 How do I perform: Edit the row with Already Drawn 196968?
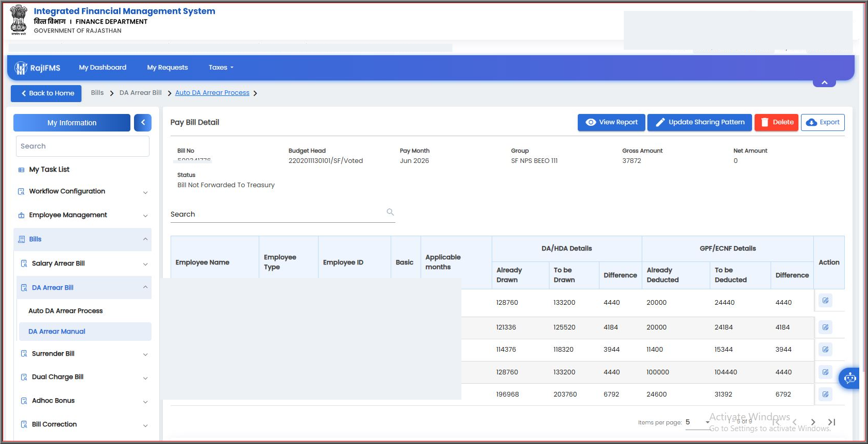[x=825, y=394]
